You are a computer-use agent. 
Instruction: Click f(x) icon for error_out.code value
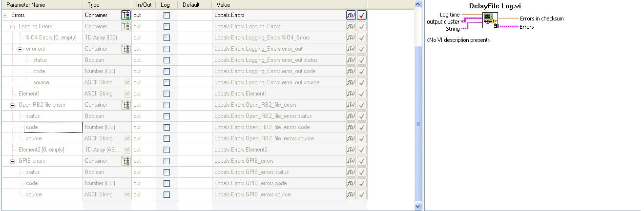[351, 71]
